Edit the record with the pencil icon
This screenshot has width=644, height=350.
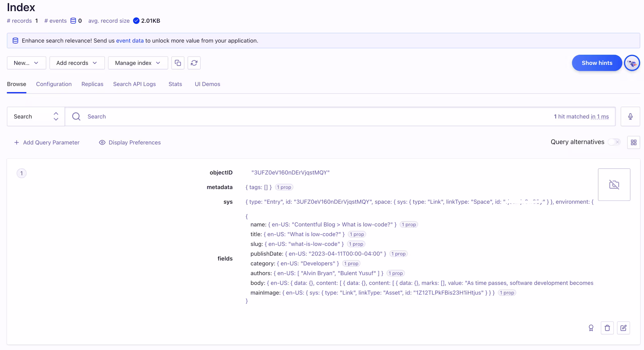tap(623, 328)
